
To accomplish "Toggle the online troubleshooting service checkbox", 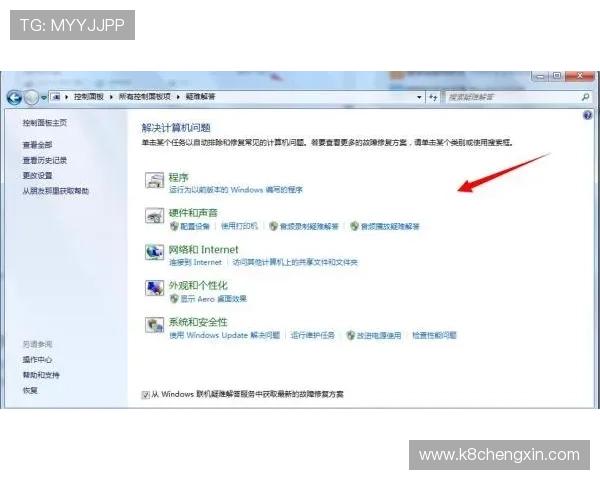I will [x=145, y=395].
